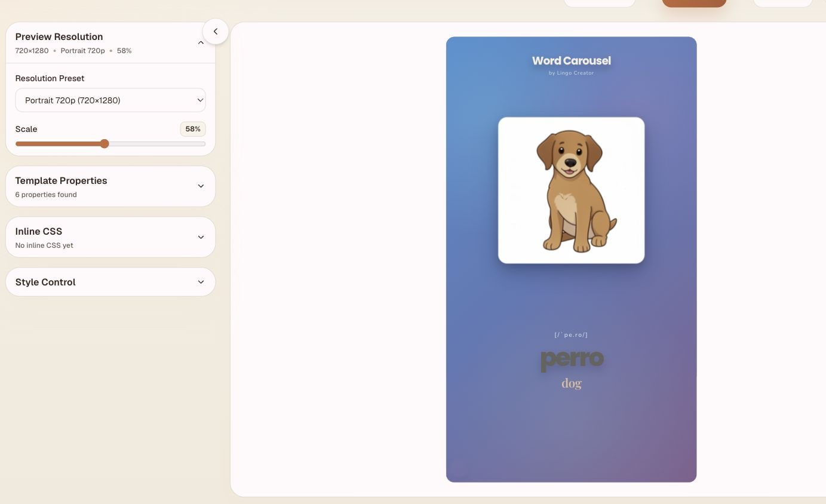Click the '720×1280 • Portrait 720p • 58%' summary
Viewport: 826px width, 504px height.
click(x=73, y=51)
